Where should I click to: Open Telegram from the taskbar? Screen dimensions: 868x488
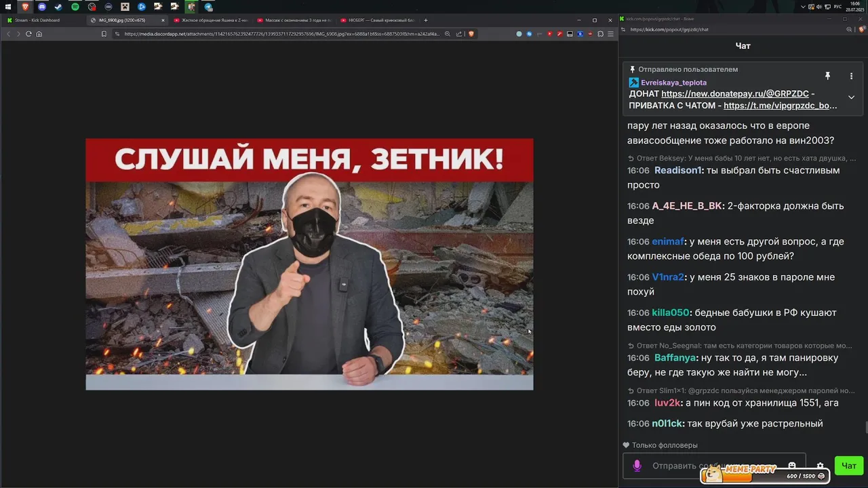(208, 7)
